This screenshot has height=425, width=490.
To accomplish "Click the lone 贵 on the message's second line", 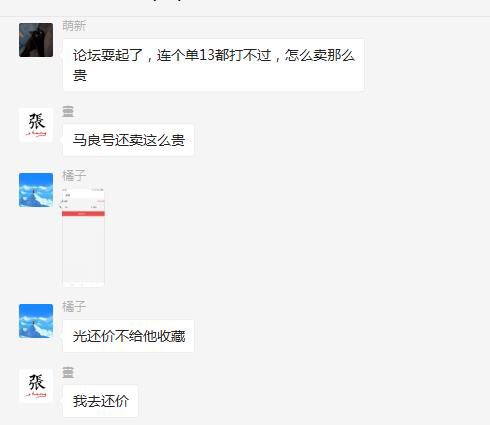I will point(80,75).
